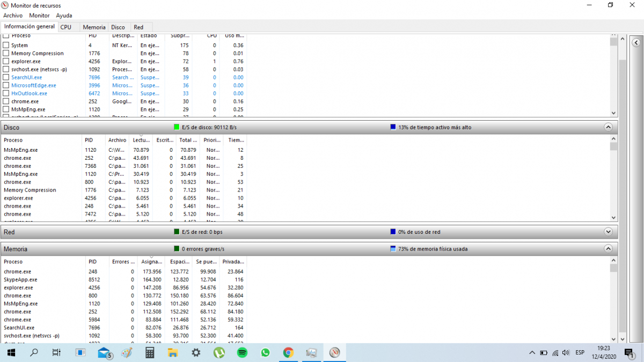Click the memory PID column header
This screenshot has height=362, width=644.
click(x=97, y=262)
